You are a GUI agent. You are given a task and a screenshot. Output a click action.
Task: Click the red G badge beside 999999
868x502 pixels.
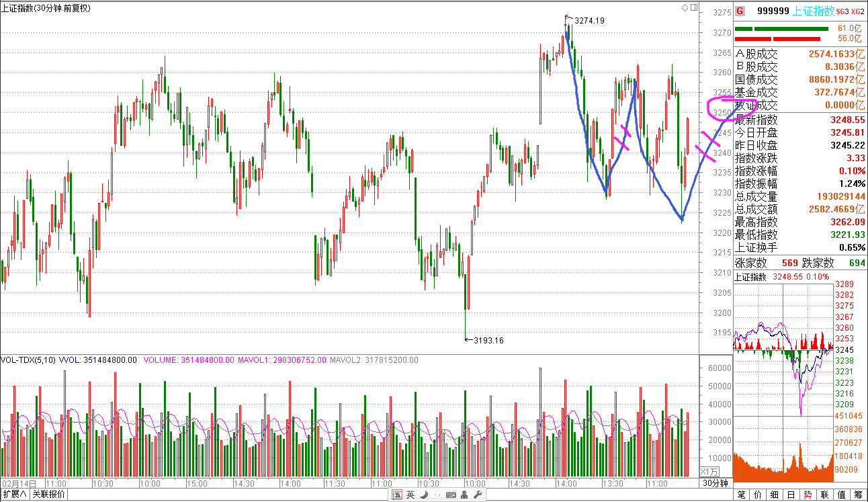coord(740,11)
